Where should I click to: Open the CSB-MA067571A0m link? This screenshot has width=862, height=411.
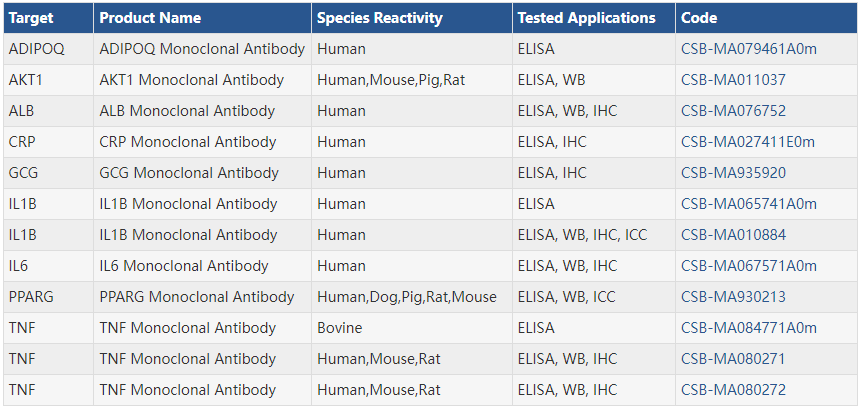coord(748,266)
